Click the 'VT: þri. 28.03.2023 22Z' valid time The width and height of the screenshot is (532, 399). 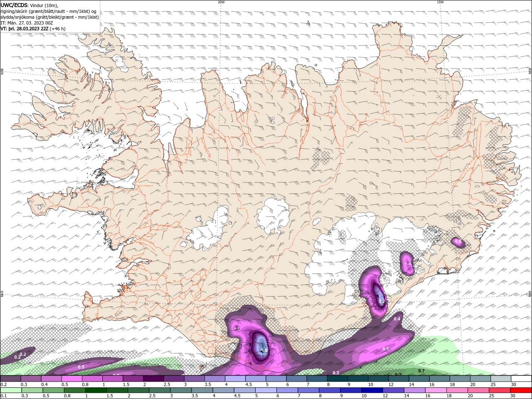(x=25, y=29)
